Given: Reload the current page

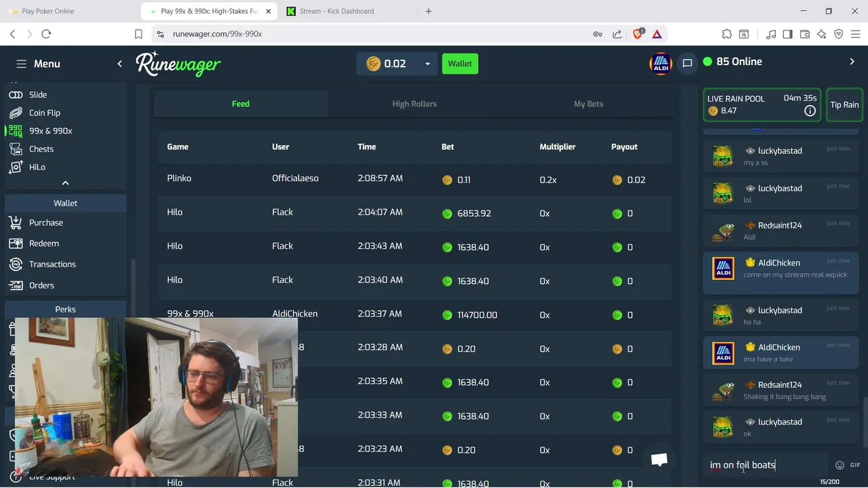Looking at the screenshot, I should click(46, 34).
